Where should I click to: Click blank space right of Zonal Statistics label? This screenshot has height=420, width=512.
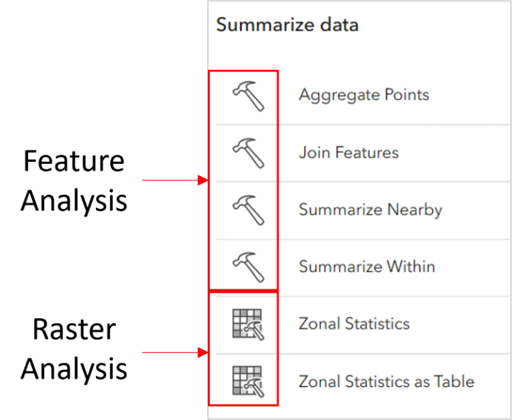[461, 323]
